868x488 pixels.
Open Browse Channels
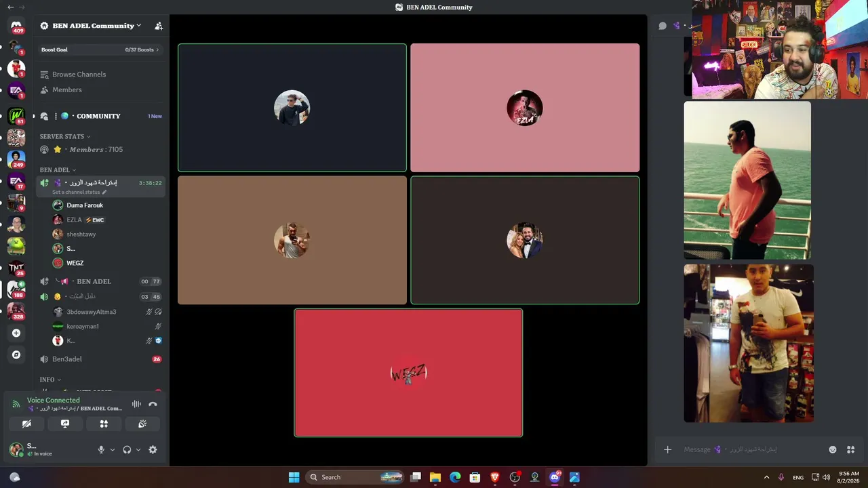click(79, 75)
